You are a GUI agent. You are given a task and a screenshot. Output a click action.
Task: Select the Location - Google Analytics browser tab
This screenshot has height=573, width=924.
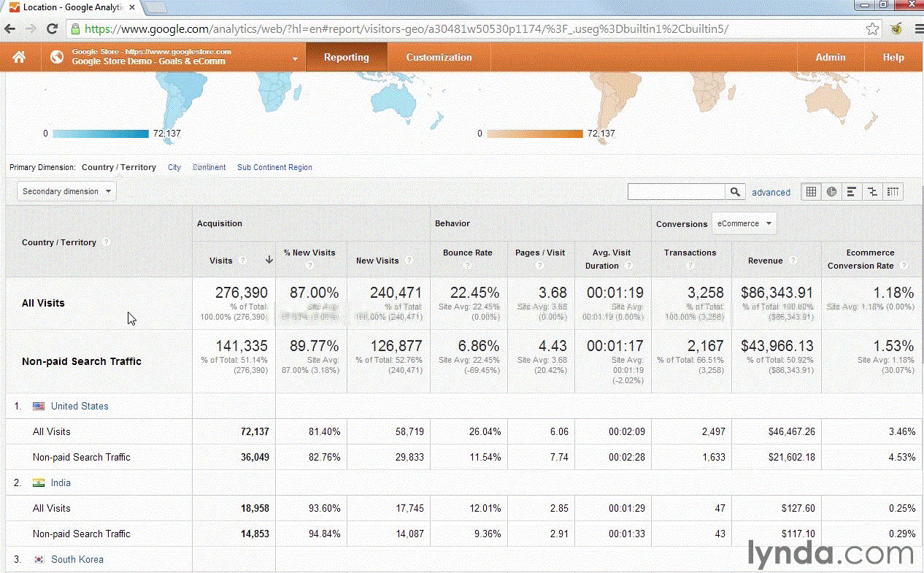pos(72,7)
